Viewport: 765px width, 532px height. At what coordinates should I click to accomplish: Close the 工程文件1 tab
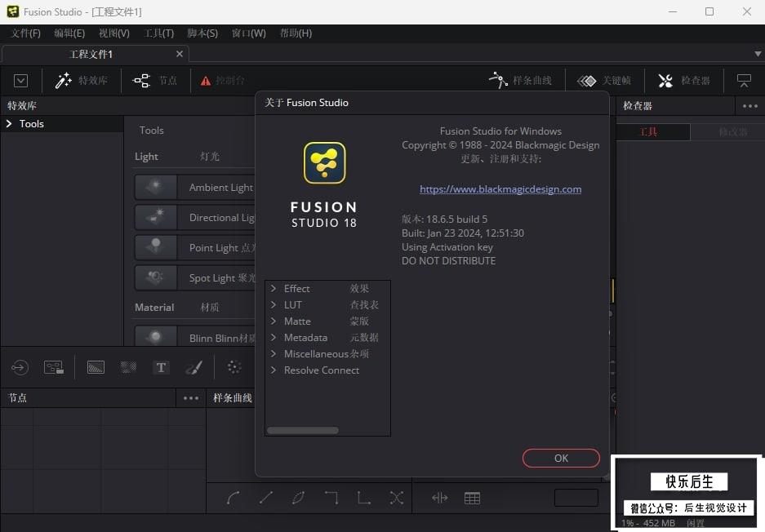[x=180, y=54]
